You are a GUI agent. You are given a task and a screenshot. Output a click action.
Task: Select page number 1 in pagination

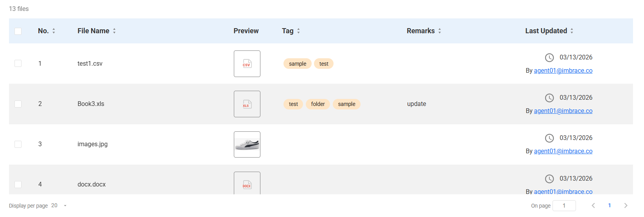coord(609,206)
